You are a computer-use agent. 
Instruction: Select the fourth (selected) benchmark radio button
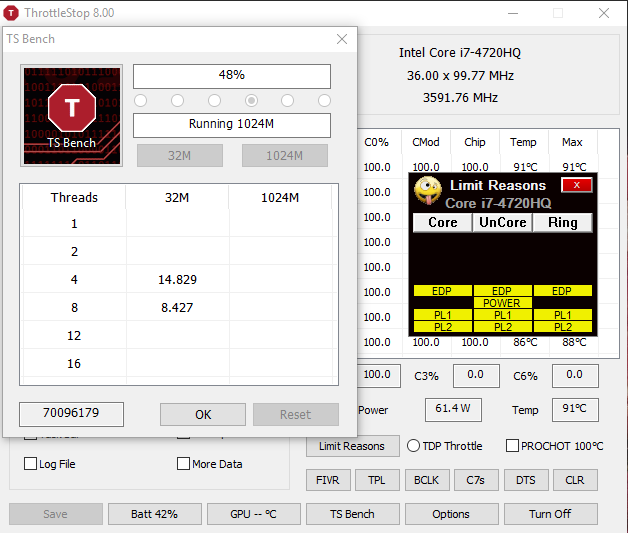point(251,101)
